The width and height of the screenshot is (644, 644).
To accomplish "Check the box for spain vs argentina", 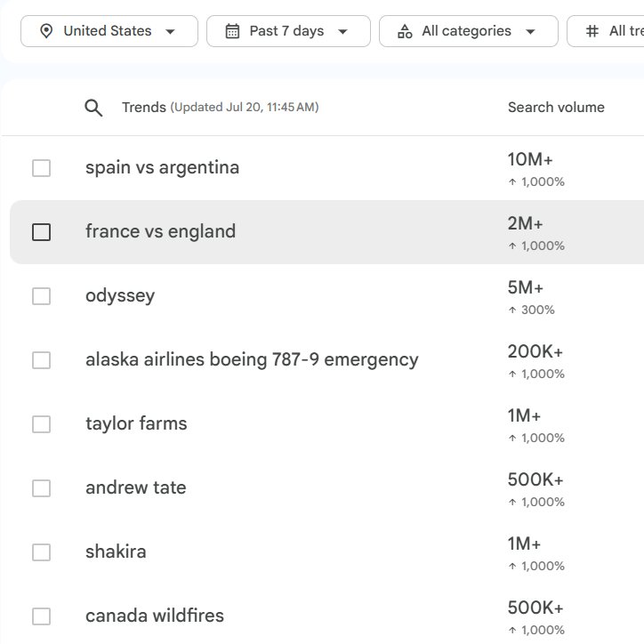I will (x=42, y=168).
